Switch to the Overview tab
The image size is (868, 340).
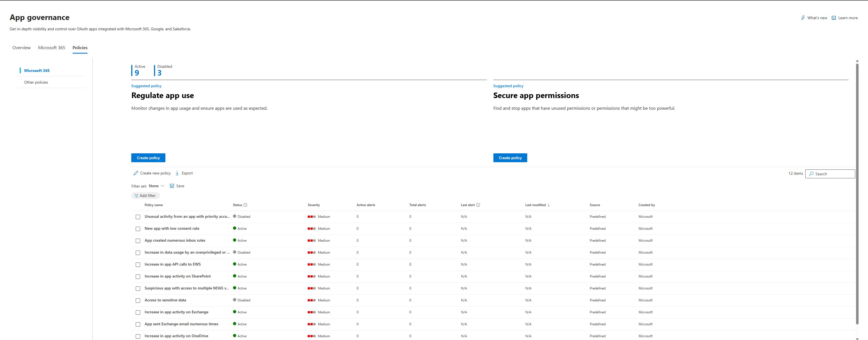click(21, 47)
